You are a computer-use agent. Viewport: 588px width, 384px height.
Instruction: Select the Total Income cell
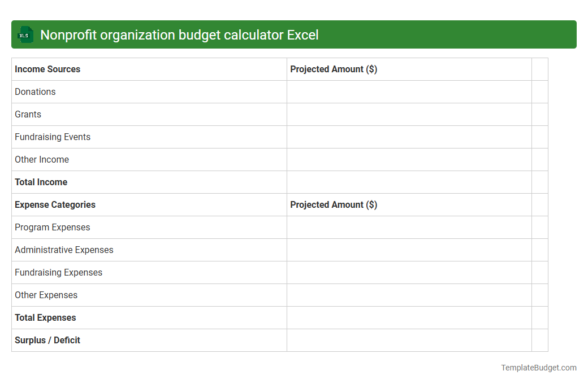[41, 182]
